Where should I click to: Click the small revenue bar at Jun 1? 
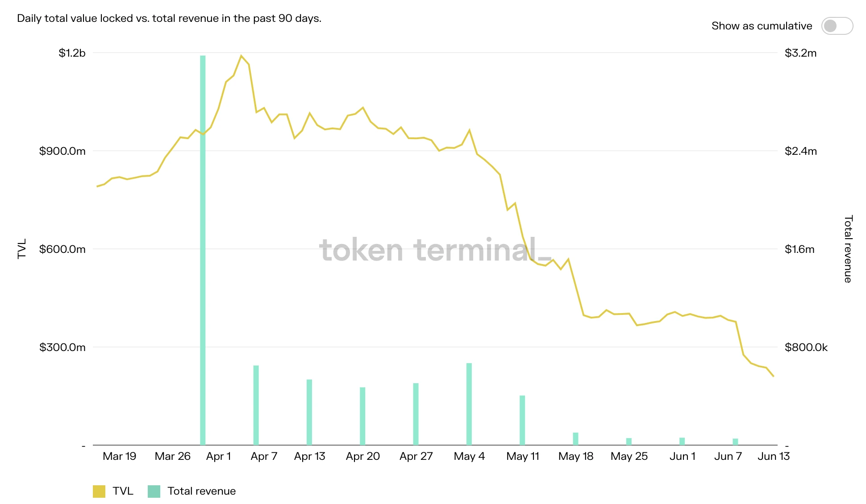tap(682, 442)
